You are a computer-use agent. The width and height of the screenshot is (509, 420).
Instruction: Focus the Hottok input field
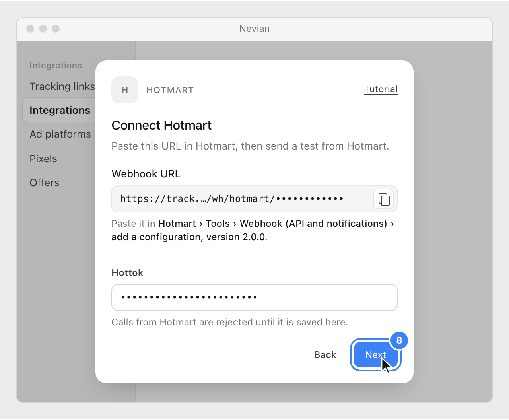click(x=254, y=297)
